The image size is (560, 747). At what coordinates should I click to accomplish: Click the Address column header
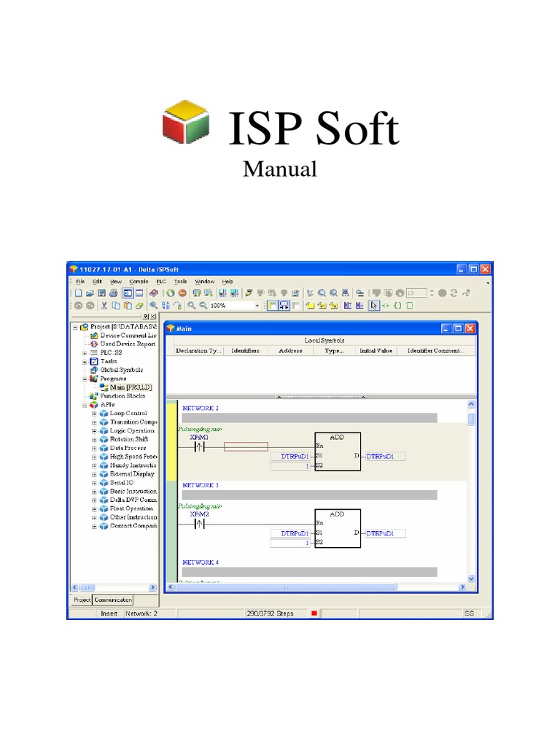pos(290,351)
